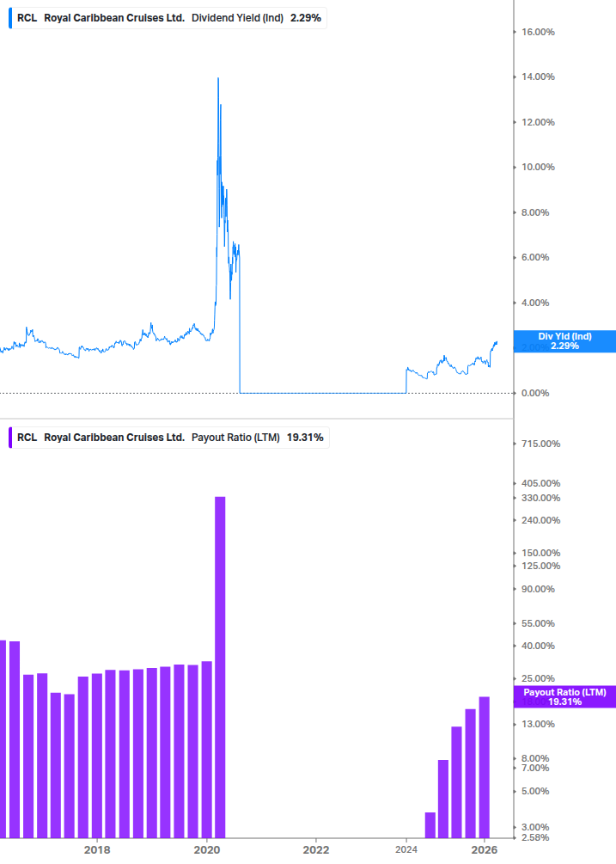Click the 90.00% tick on the payout axis
This screenshot has width=616, height=864.
(538, 590)
